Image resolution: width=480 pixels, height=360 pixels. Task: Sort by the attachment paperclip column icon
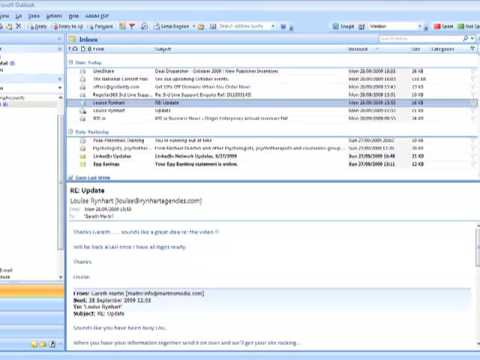pos(88,49)
